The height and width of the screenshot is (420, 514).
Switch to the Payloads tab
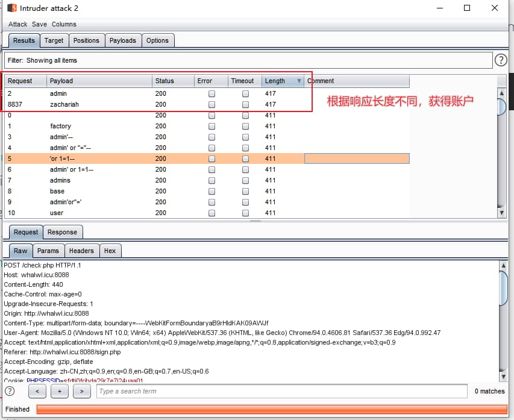pos(123,40)
